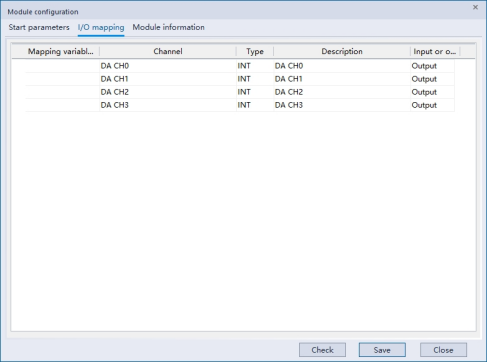The image size is (488, 363).
Task: Close dialog with the X icon
Action: click(x=475, y=7)
